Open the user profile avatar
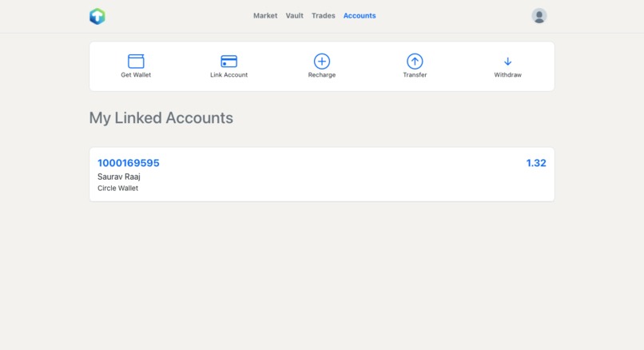Screen dimensions: 644x350 coord(539,16)
